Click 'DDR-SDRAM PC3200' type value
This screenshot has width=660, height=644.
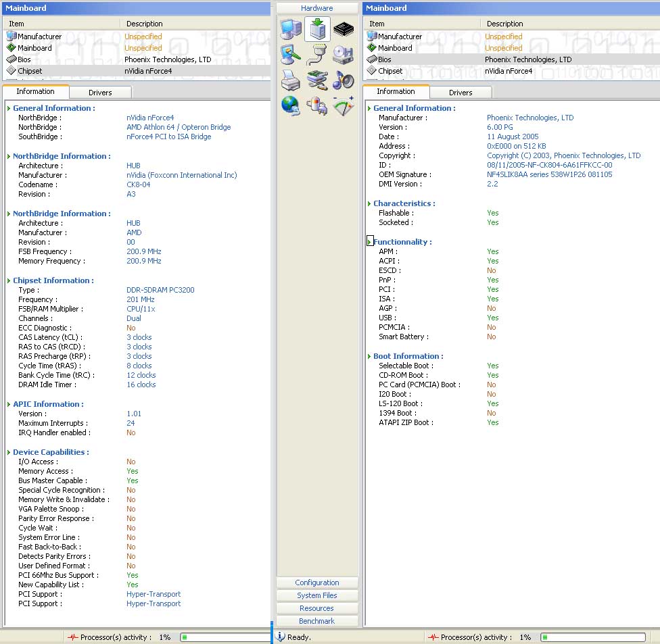click(x=160, y=290)
